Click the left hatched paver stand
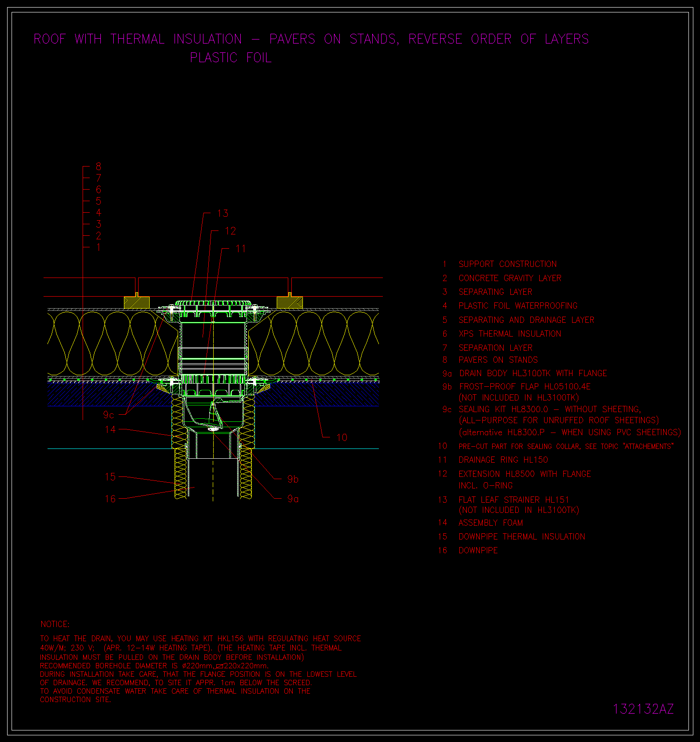The image size is (700, 742). click(137, 302)
